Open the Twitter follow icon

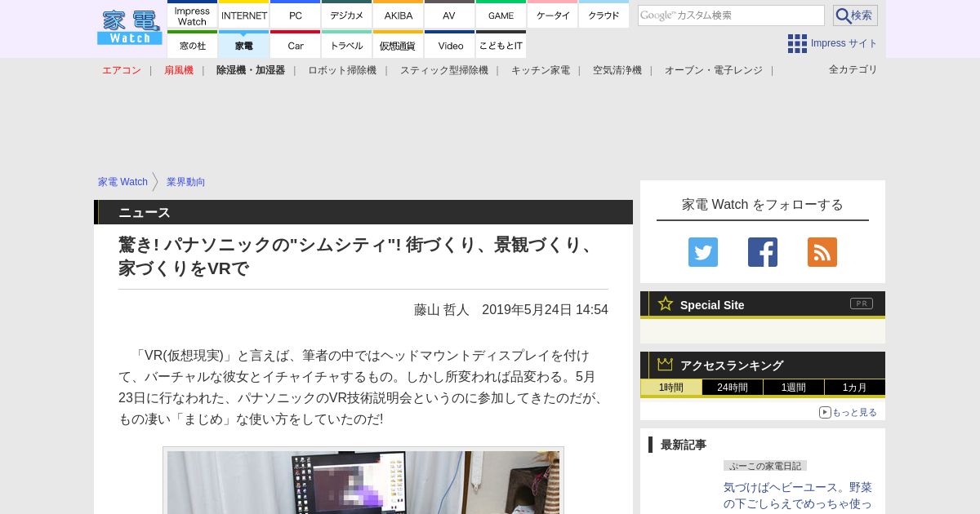[x=703, y=252]
